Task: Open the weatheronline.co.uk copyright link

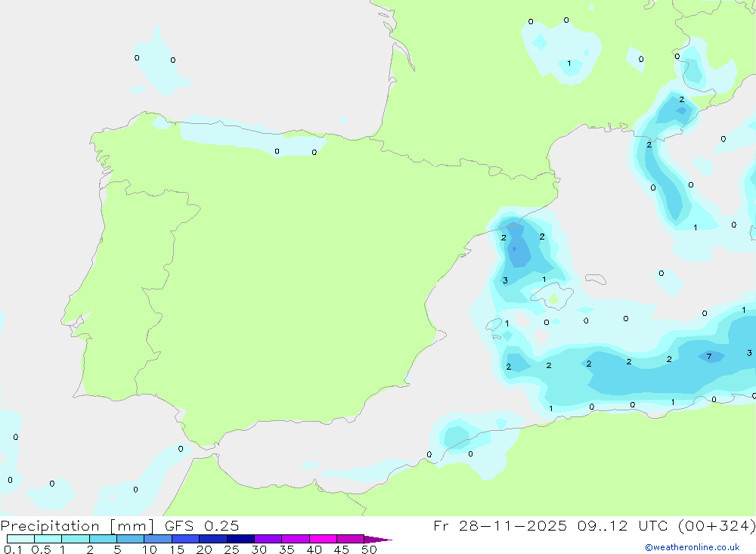Action: (x=692, y=547)
